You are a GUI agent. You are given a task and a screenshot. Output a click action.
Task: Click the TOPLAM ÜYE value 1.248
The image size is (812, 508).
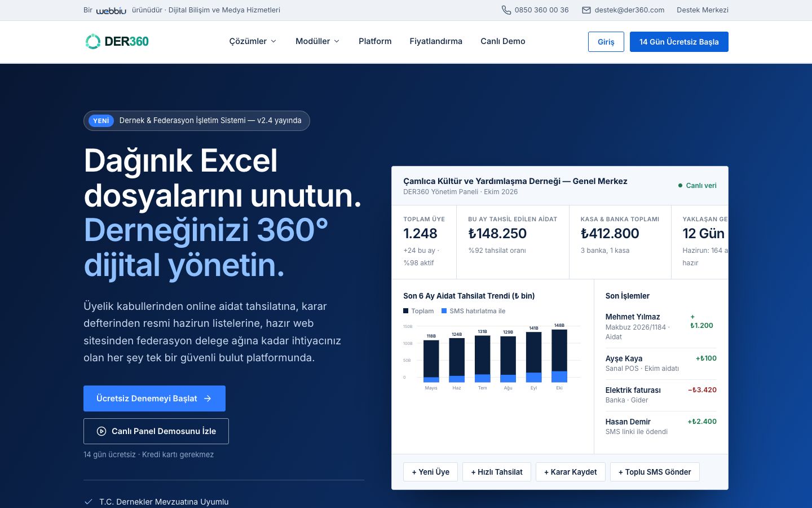(x=420, y=234)
